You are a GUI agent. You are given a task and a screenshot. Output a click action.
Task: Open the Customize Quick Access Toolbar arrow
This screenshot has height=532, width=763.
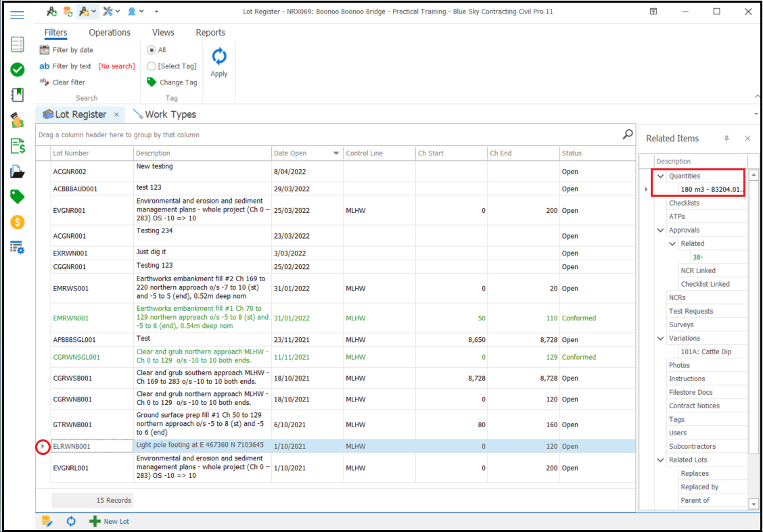click(156, 11)
